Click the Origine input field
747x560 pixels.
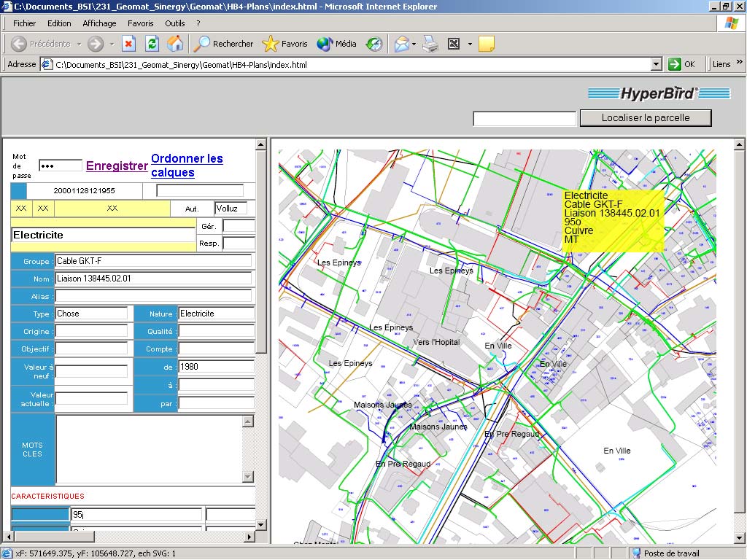[x=91, y=332]
